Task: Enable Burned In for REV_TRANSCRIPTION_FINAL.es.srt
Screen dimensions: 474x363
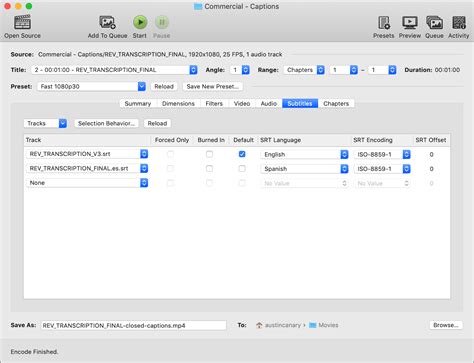Action: click(x=209, y=168)
